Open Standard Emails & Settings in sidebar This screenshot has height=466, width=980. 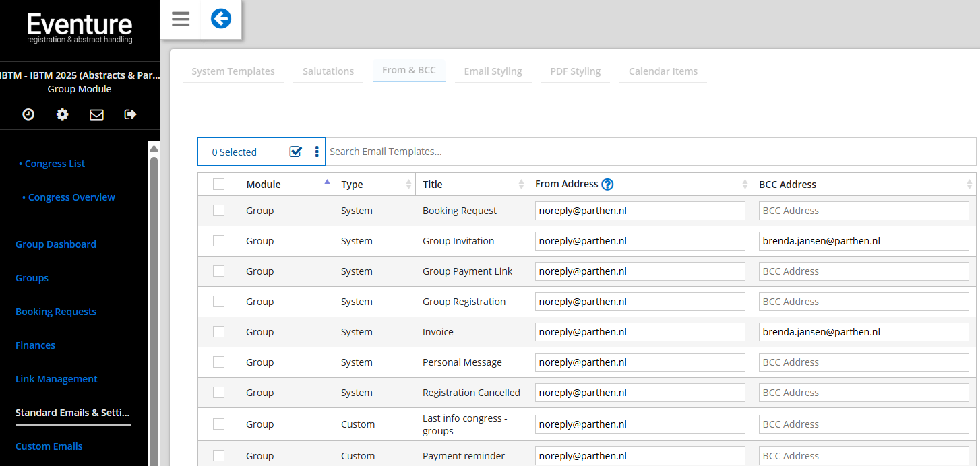click(x=73, y=413)
